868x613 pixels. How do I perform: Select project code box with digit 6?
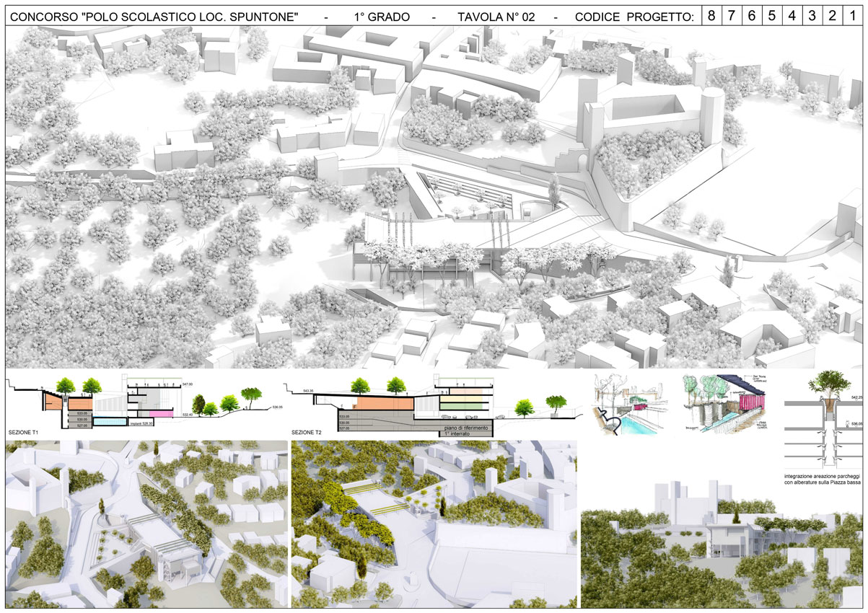pos(752,16)
